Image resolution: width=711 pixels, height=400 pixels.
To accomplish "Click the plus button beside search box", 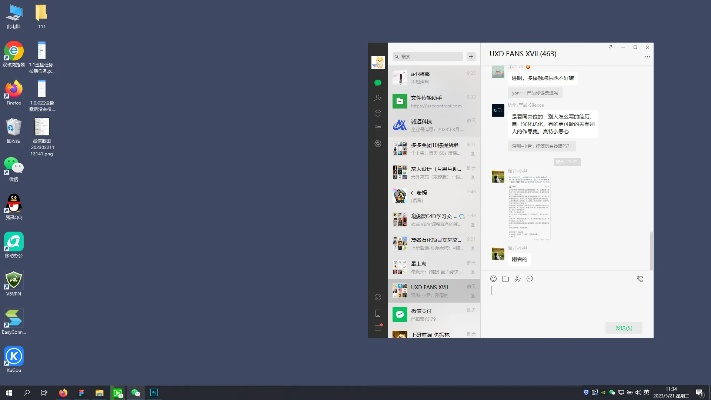I will coord(472,57).
